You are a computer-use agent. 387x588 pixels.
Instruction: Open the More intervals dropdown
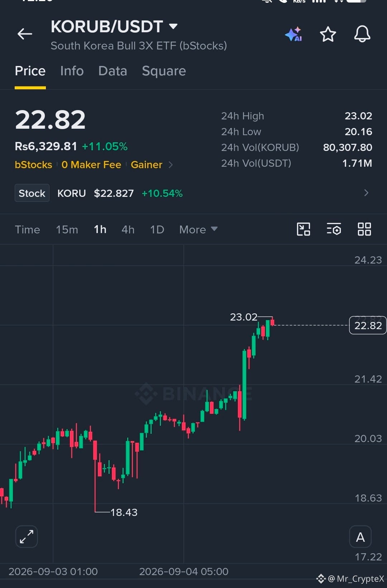[199, 229]
